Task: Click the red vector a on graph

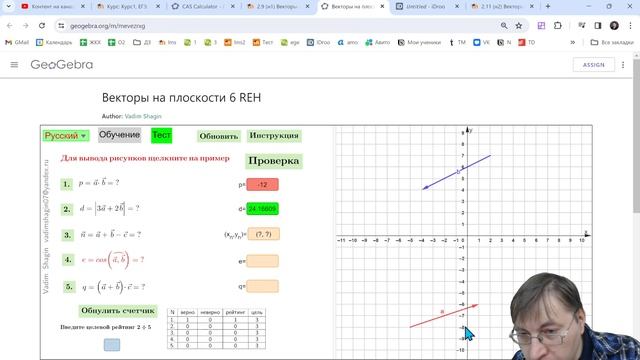Action: coord(444,316)
